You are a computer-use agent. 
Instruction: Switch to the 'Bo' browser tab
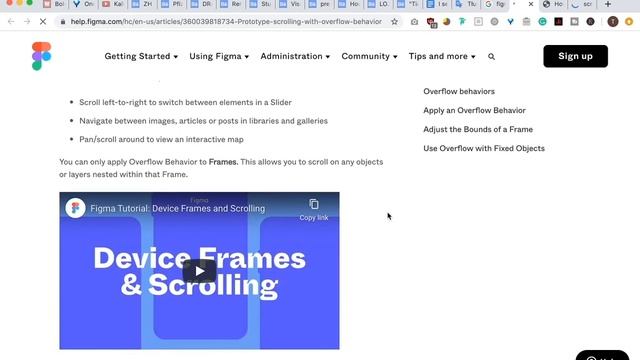[54, 4]
